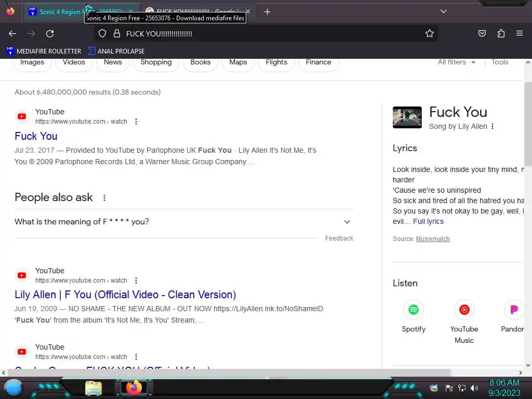Viewport: 532px width, 399px height.
Task: Click the song thumbnail in knowledge panel
Action: 407,117
